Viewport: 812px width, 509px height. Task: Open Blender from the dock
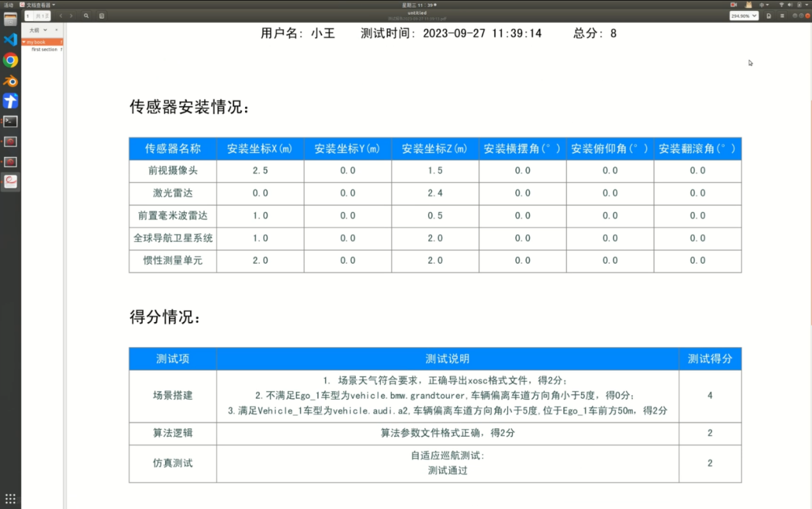click(x=9, y=80)
